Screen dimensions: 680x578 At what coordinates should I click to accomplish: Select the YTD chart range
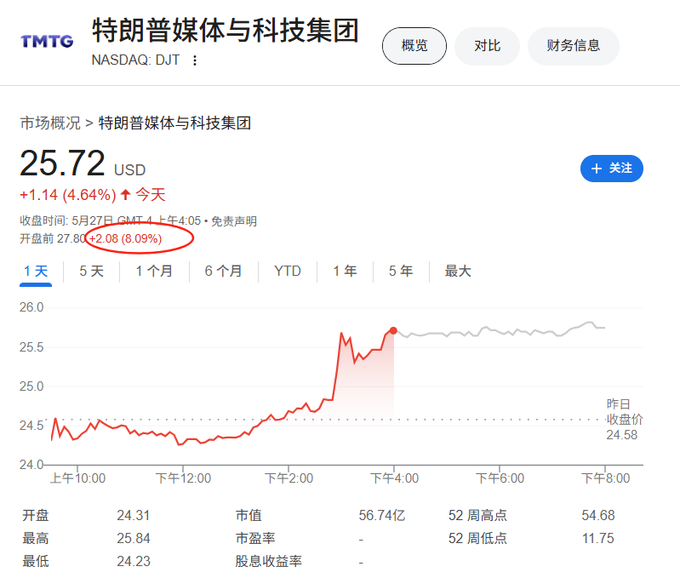(x=287, y=271)
